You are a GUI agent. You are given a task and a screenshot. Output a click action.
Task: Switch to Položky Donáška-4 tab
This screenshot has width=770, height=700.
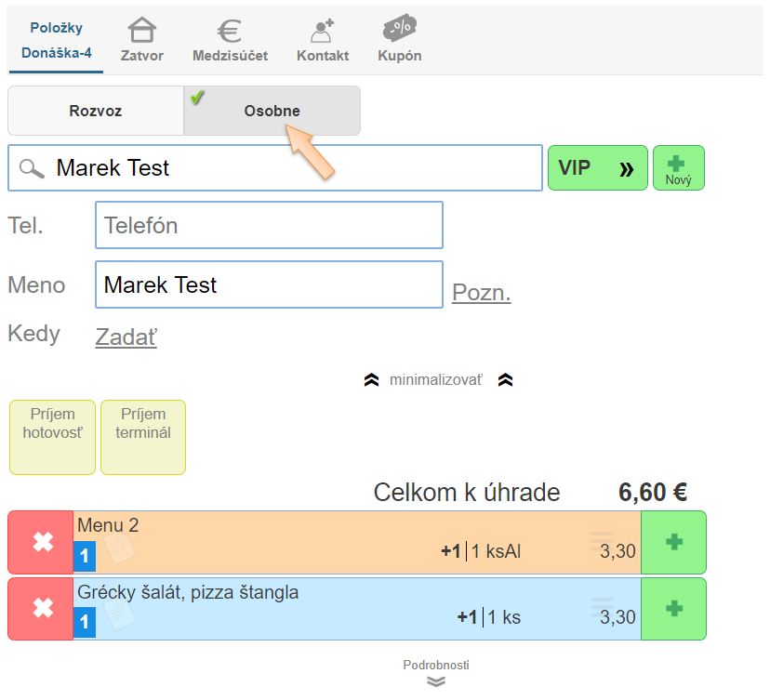[x=56, y=40]
